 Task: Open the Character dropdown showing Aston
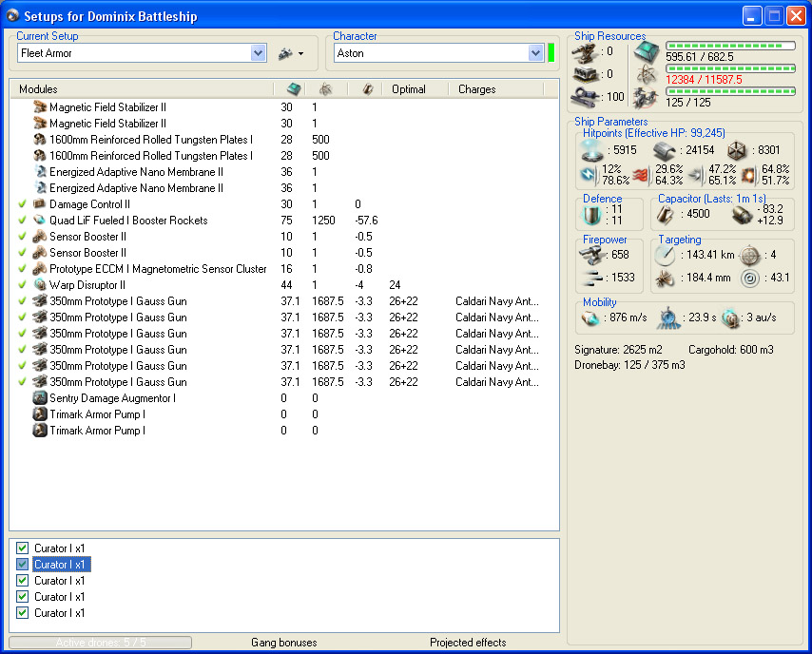click(x=535, y=53)
